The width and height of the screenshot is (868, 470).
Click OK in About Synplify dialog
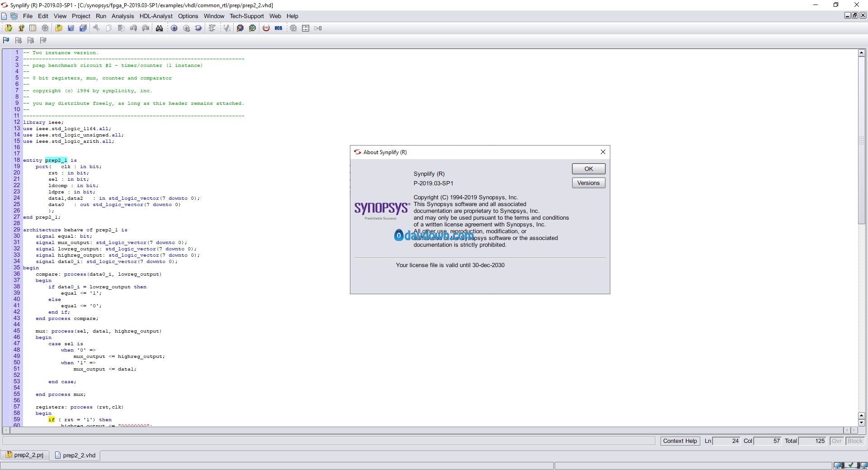click(x=589, y=169)
